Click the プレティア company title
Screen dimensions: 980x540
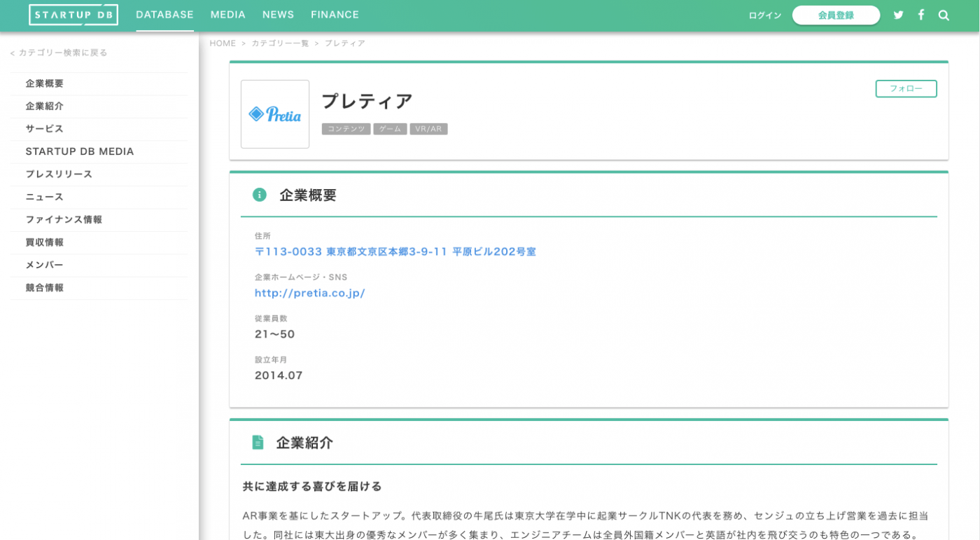click(x=367, y=102)
